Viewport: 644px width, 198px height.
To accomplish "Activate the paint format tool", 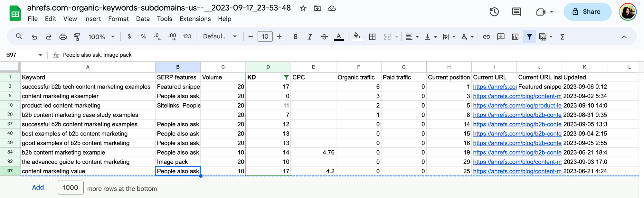I will [x=77, y=37].
